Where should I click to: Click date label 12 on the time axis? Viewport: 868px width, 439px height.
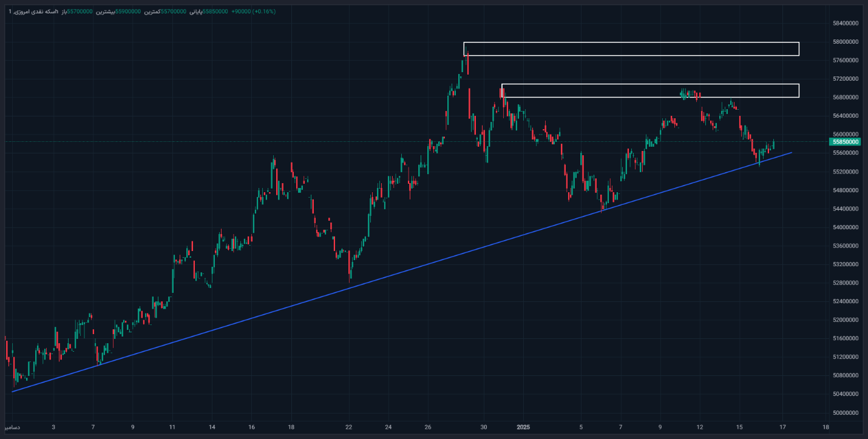point(700,427)
